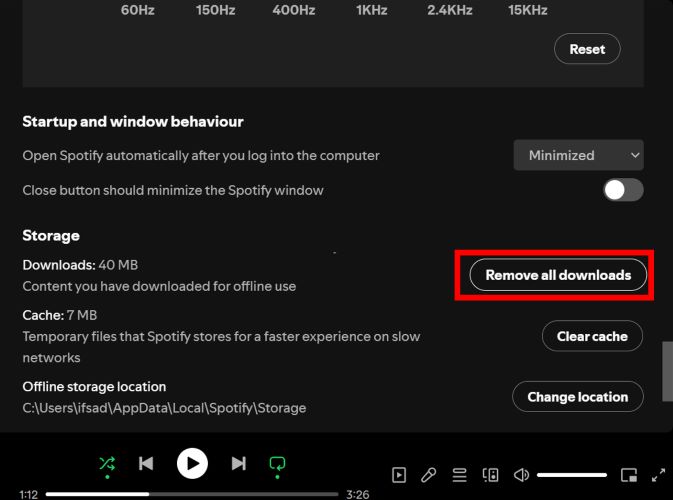Click the Offline storage location label
673x500 pixels.
94,387
